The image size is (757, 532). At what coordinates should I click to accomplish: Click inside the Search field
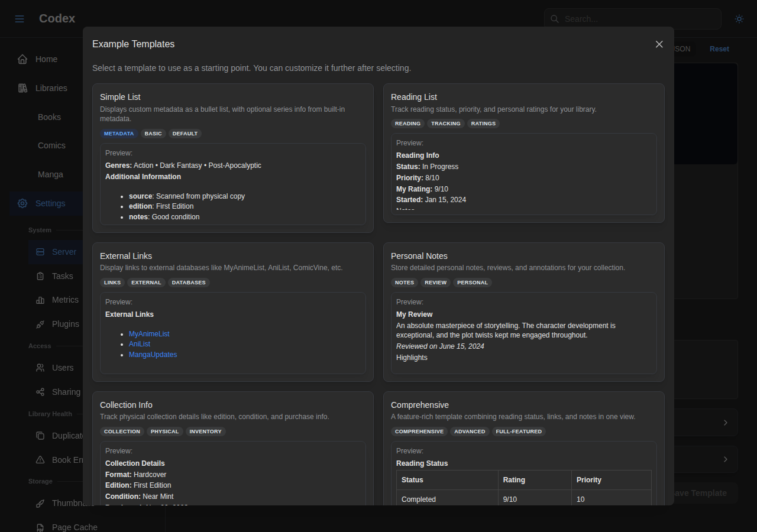click(632, 19)
